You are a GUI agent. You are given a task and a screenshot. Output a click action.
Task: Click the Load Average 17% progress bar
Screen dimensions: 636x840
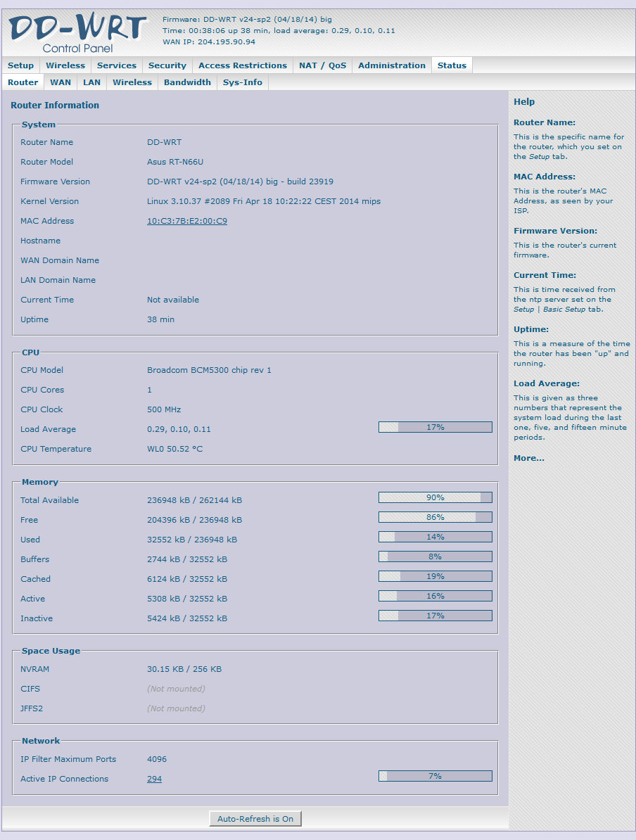point(435,427)
